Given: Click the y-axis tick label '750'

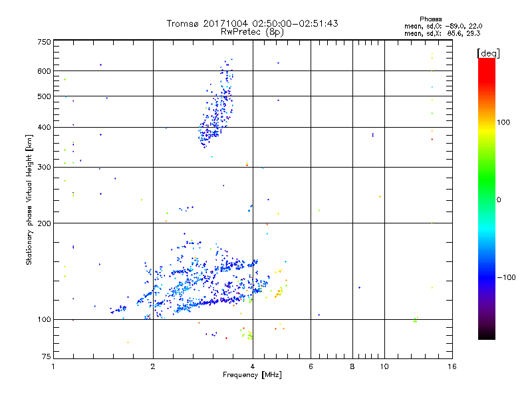Looking at the screenshot, I should (x=45, y=42).
